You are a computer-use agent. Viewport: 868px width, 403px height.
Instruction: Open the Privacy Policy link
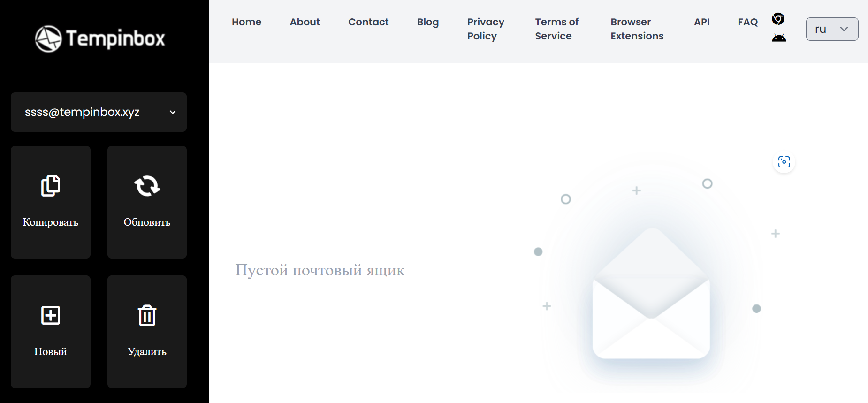pyautogui.click(x=486, y=29)
